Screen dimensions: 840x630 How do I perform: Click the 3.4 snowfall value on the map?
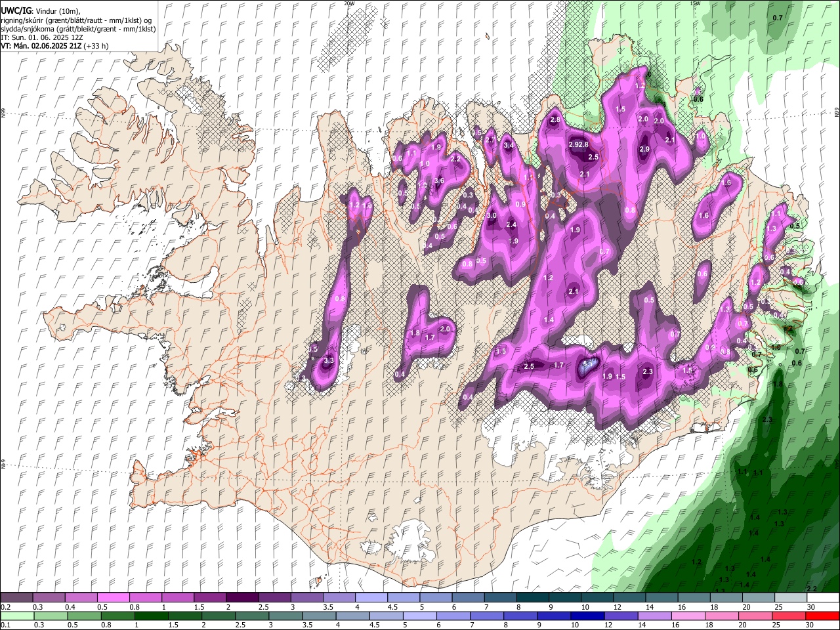[509, 146]
